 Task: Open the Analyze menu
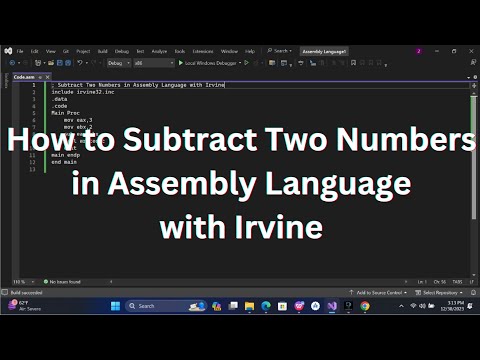pos(159,51)
